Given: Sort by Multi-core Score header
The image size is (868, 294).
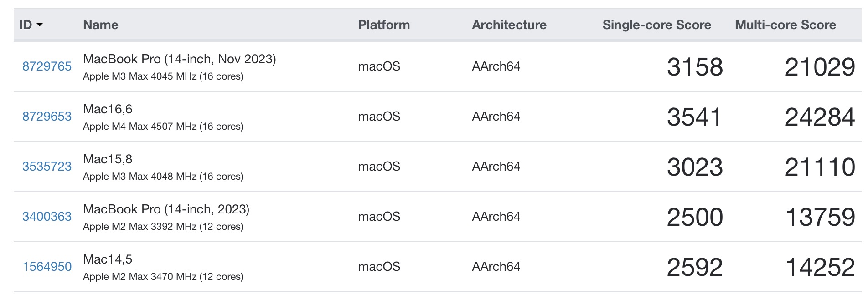Looking at the screenshot, I should click(x=785, y=25).
